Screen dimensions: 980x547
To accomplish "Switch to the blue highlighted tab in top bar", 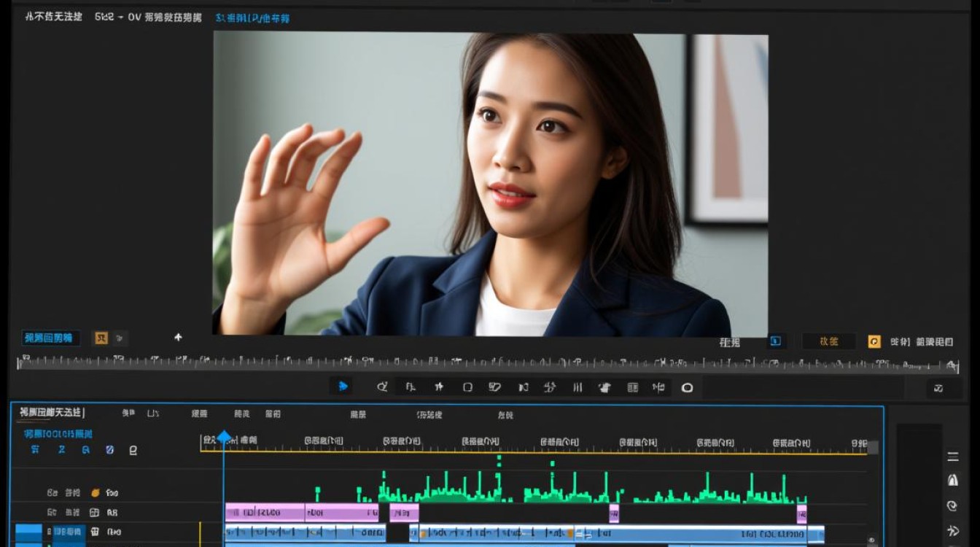I will (252, 18).
